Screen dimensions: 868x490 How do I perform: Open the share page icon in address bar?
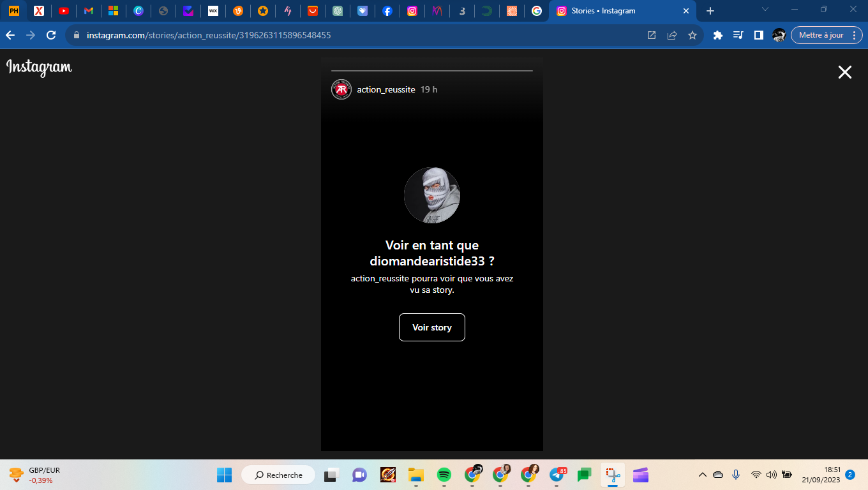(x=671, y=35)
